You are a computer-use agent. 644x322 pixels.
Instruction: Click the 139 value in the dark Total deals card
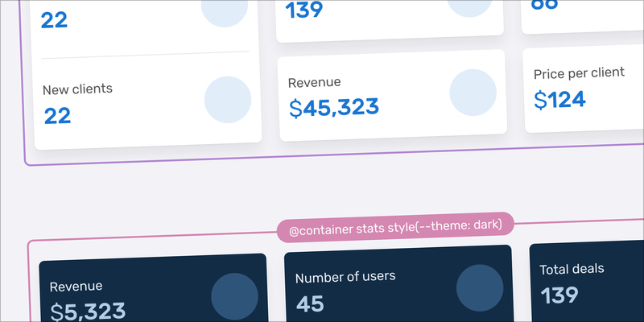[x=559, y=295]
